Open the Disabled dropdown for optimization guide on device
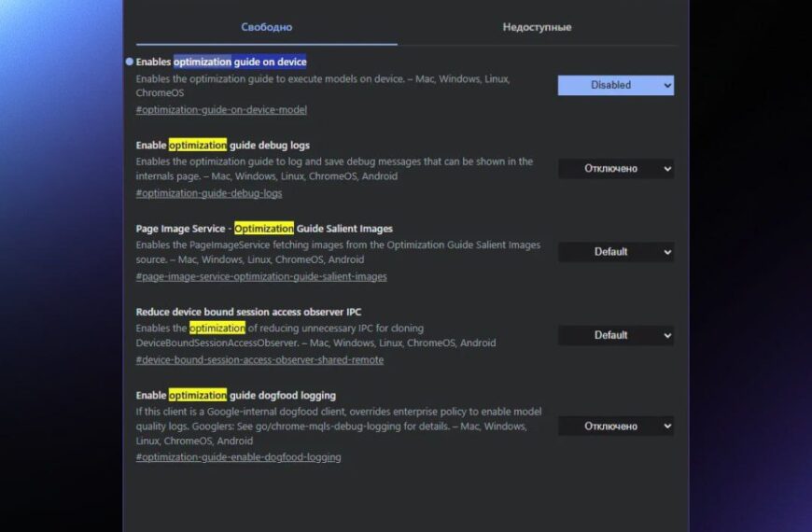Image resolution: width=812 pixels, height=532 pixels. point(615,85)
